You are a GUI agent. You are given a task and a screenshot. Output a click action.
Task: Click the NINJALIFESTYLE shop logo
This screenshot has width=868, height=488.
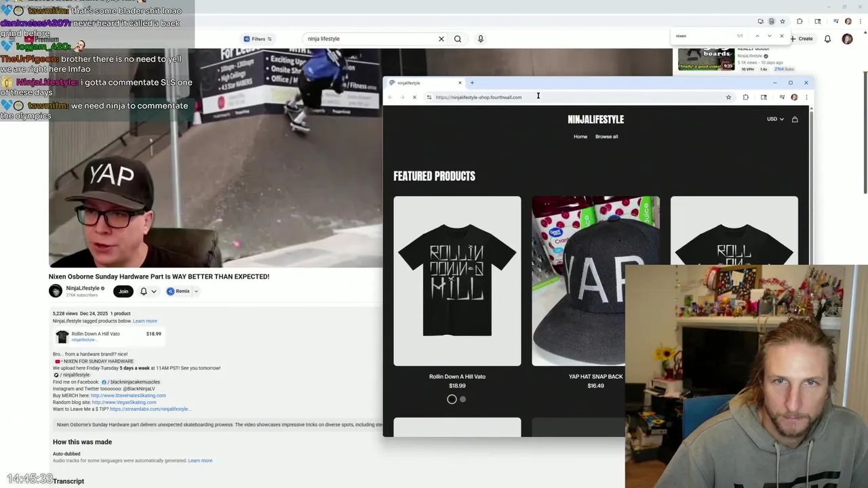point(595,119)
